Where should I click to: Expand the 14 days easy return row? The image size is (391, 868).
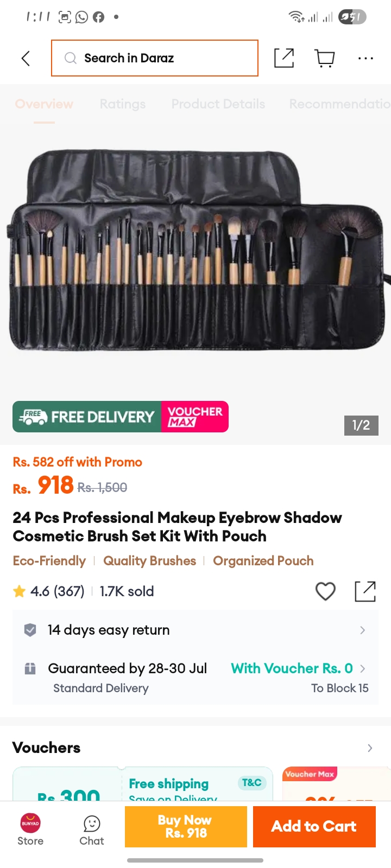click(195, 630)
